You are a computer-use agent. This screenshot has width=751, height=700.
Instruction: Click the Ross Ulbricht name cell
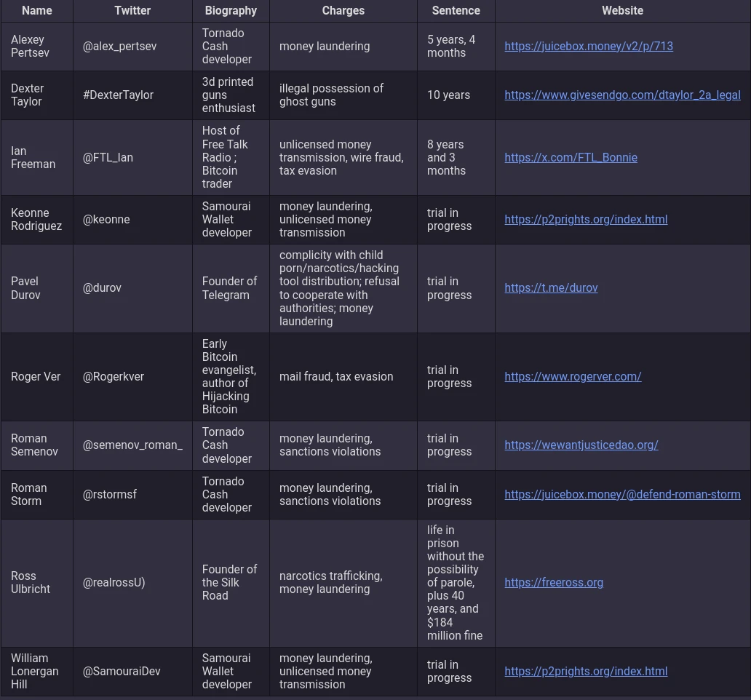[31, 583]
